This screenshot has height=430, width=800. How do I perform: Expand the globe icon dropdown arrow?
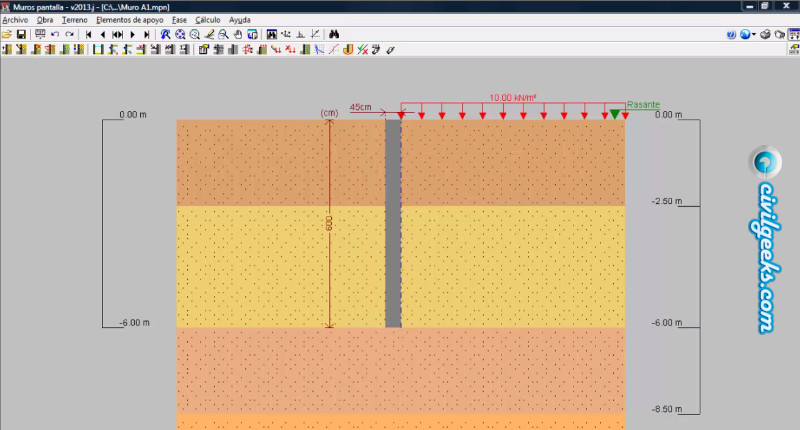click(754, 35)
